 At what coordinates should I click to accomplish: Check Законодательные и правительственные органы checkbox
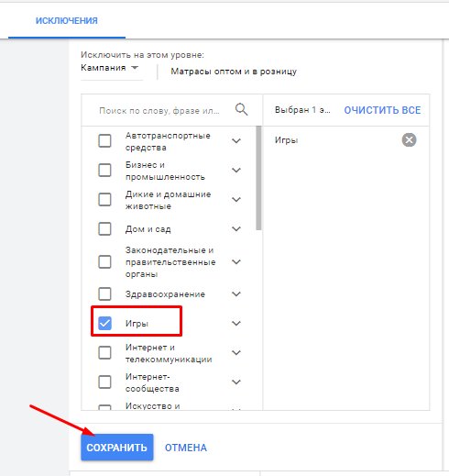(x=104, y=262)
